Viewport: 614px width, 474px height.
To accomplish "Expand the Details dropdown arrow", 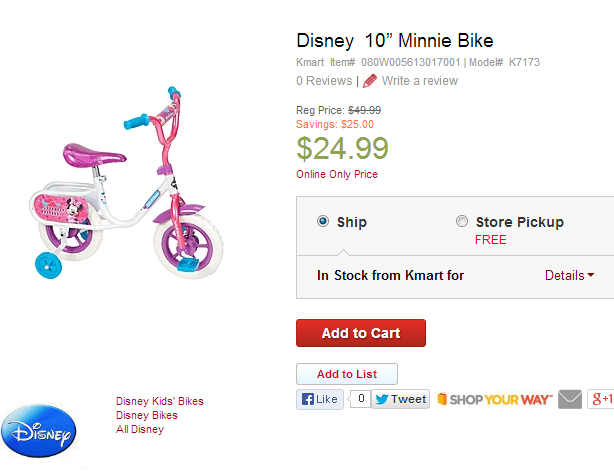I will [x=591, y=276].
